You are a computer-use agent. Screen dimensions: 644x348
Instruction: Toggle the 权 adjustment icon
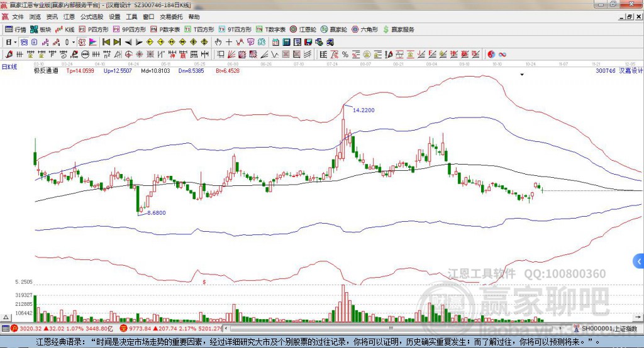click(82, 42)
